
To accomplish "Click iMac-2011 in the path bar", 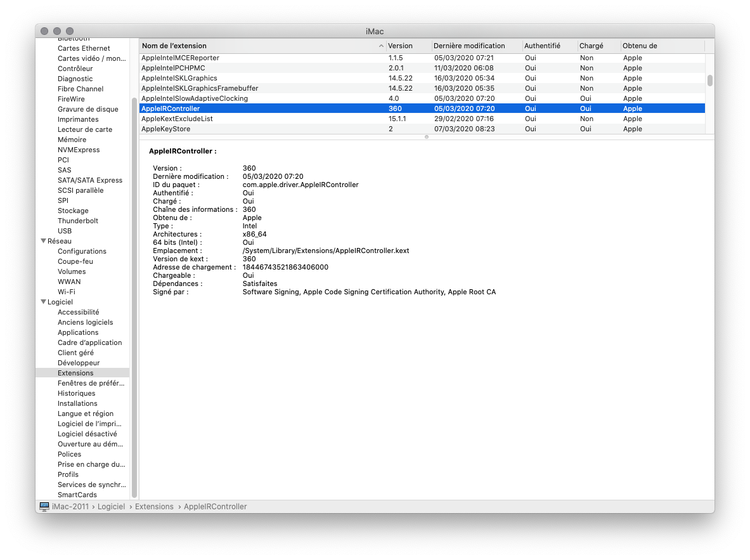I will [x=70, y=506].
